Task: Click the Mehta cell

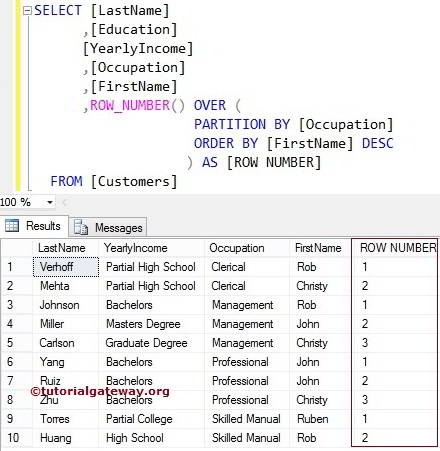Action: (x=66, y=286)
